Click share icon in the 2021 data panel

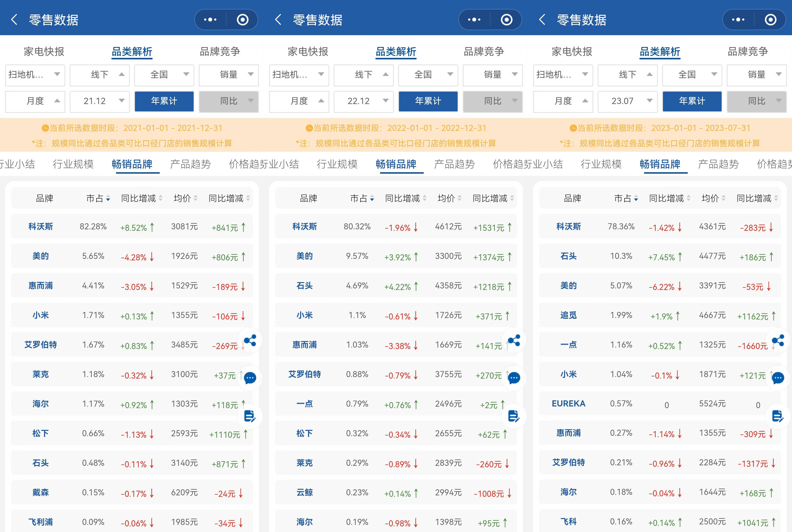250,340
